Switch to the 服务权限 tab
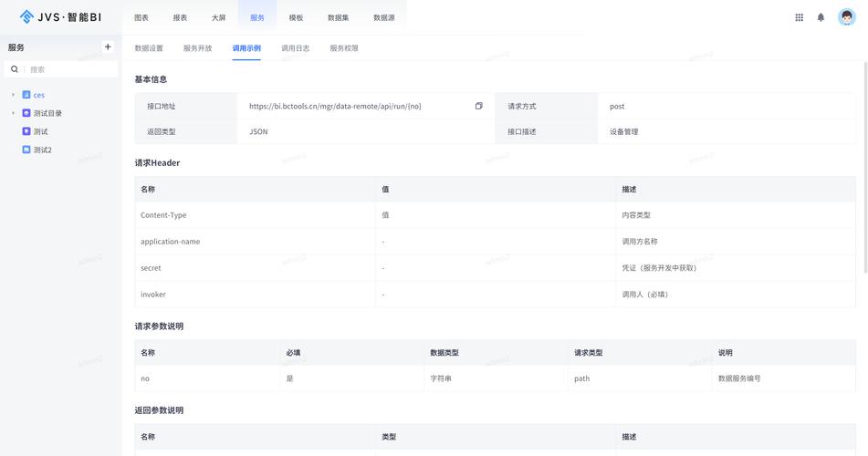Image resolution: width=868 pixels, height=456 pixels. [344, 48]
